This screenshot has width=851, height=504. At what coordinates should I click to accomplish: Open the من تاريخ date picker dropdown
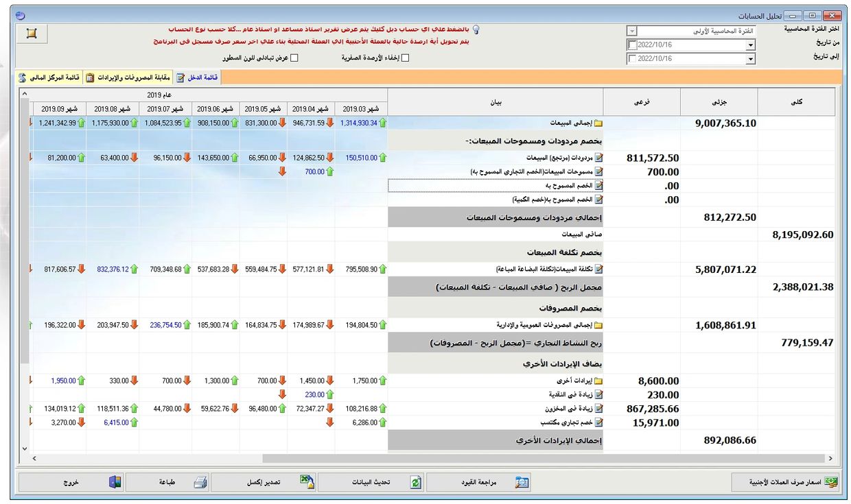tap(750, 45)
